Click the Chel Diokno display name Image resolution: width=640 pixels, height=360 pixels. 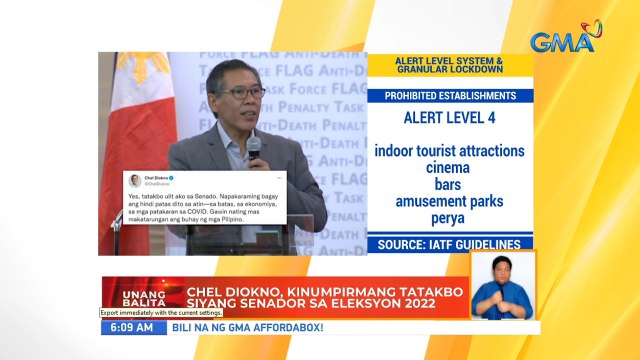point(156,178)
